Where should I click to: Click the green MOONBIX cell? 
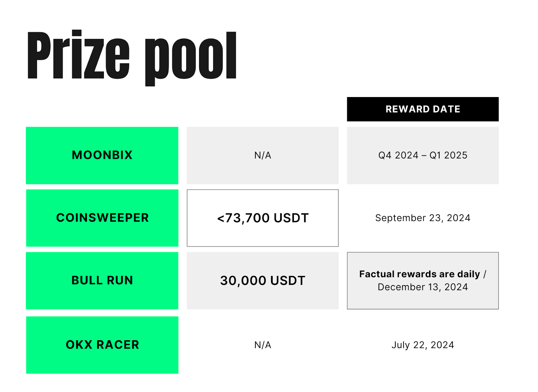click(102, 155)
